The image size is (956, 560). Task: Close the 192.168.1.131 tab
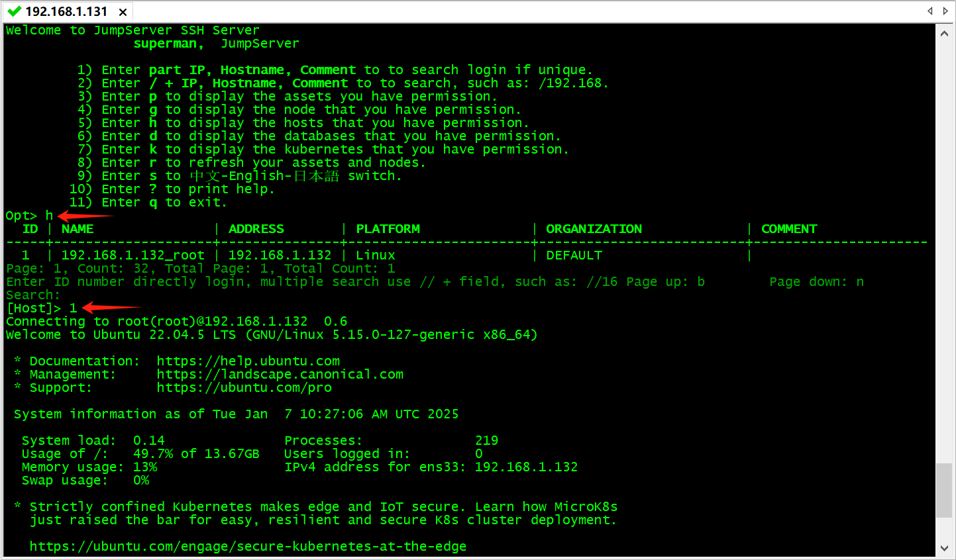123,12
